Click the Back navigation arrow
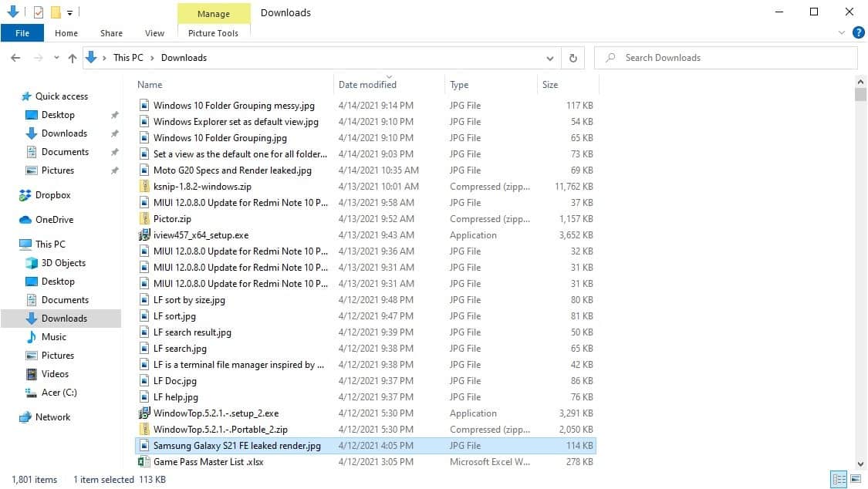Screen dimensions: 868x489 coord(15,58)
